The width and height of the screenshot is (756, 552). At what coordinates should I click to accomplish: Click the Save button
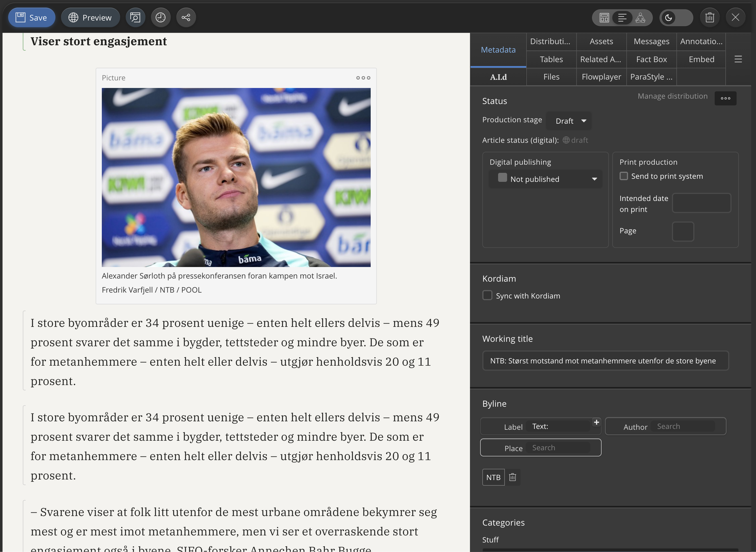pos(32,17)
